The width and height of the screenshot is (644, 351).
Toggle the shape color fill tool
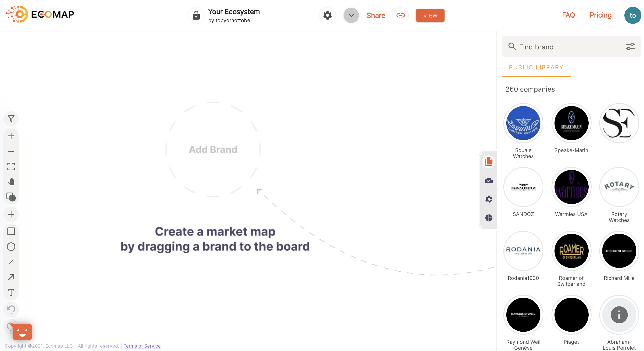pos(11,197)
